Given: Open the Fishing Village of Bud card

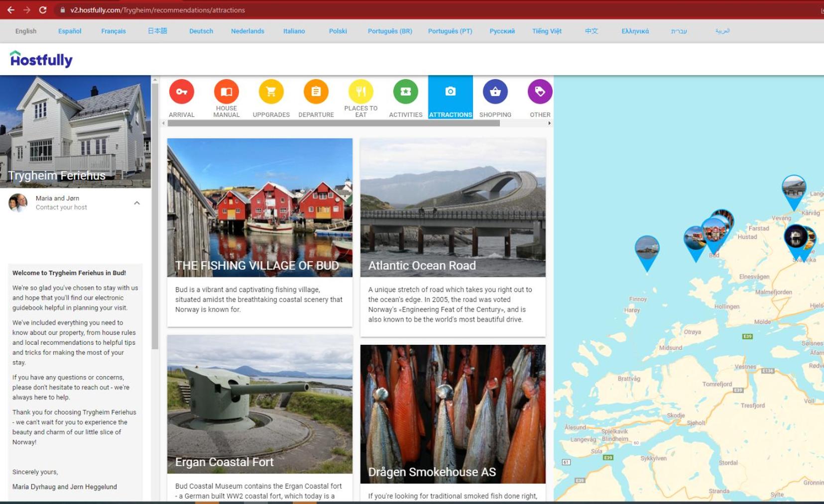Looking at the screenshot, I should [x=260, y=232].
